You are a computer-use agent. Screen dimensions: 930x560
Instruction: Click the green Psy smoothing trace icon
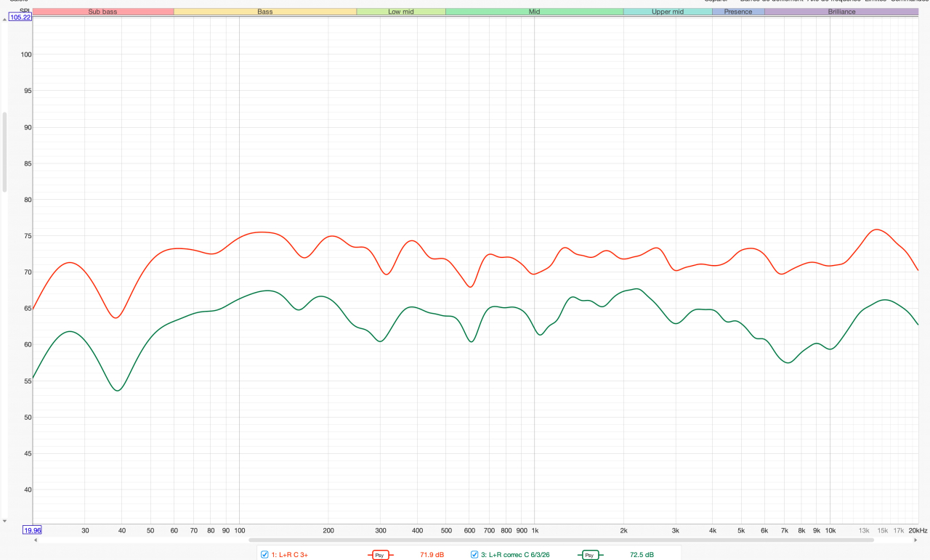pos(589,555)
